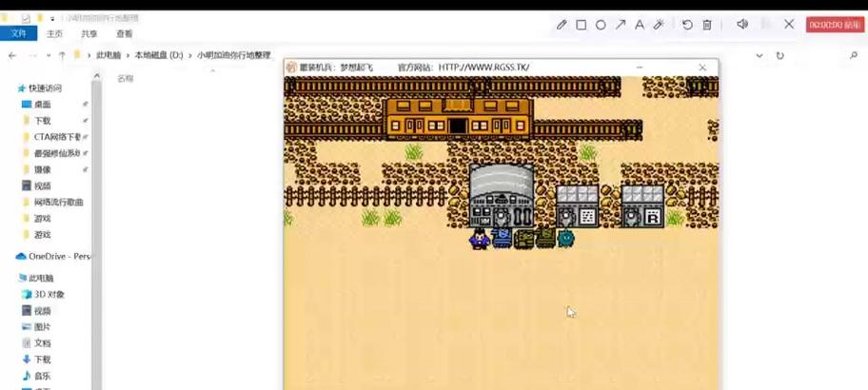Open 图片 under 此电脑

[x=43, y=327]
